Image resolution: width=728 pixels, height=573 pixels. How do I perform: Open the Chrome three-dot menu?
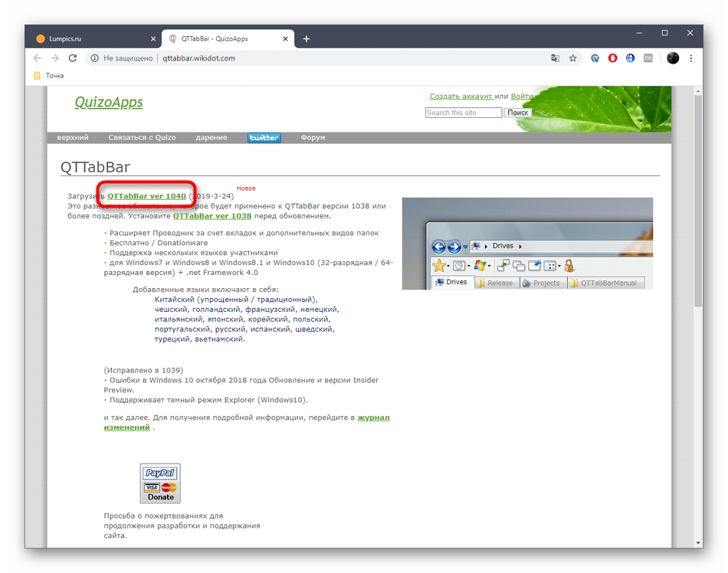point(693,58)
